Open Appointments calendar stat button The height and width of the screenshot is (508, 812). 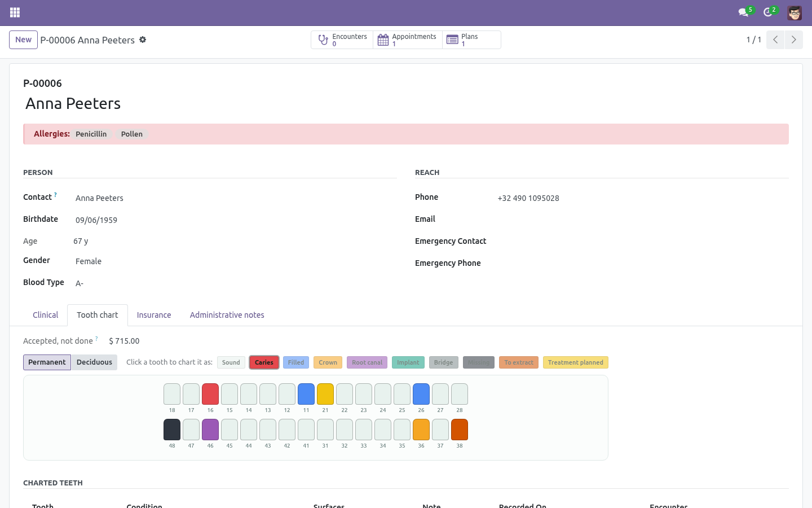pos(408,40)
